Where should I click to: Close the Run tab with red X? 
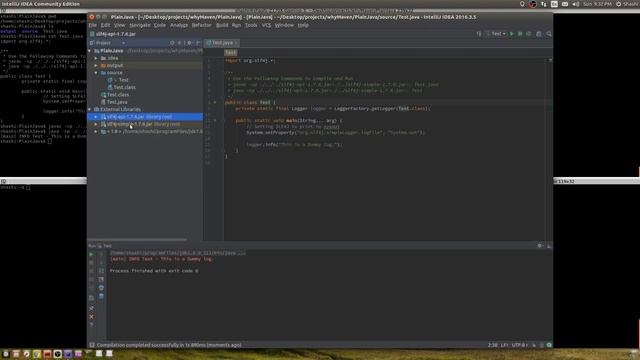point(91,317)
